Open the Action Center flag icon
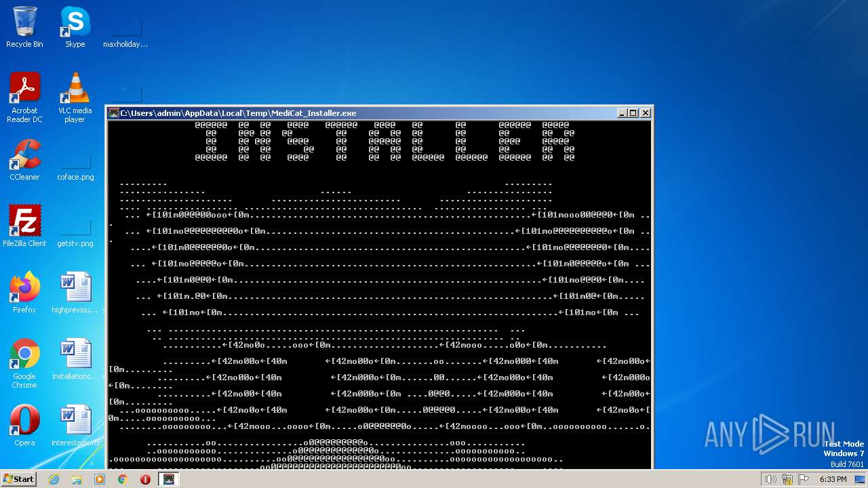The image size is (868, 488). tap(804, 479)
